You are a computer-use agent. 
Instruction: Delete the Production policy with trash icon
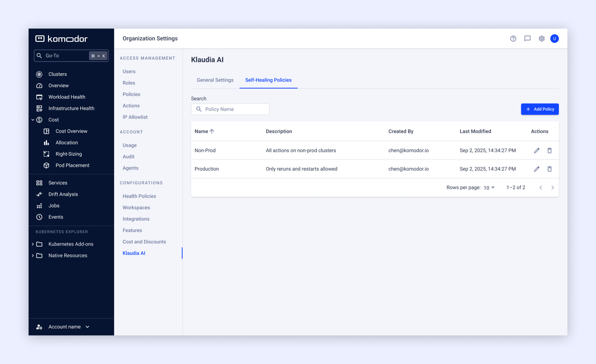[549, 169]
